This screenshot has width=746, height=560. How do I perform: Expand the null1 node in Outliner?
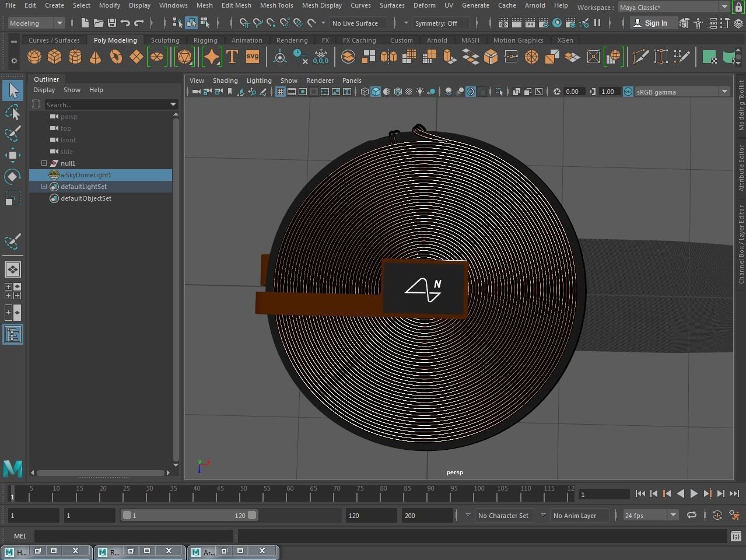(x=44, y=163)
